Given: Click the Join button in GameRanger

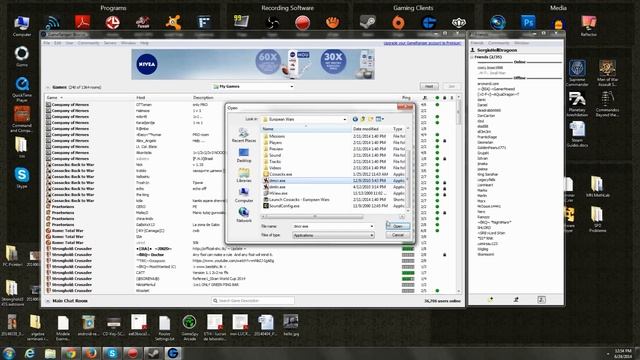Looking at the screenshot, I should (451, 87).
